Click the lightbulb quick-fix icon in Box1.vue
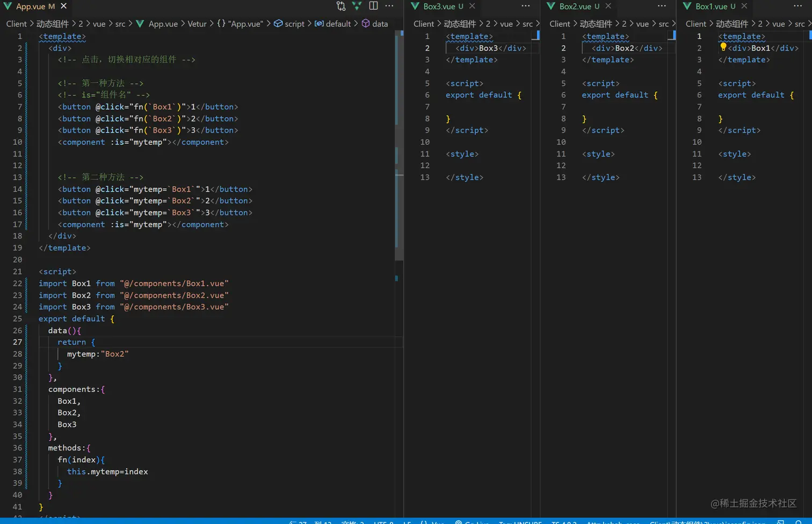The height and width of the screenshot is (524, 812). [723, 47]
